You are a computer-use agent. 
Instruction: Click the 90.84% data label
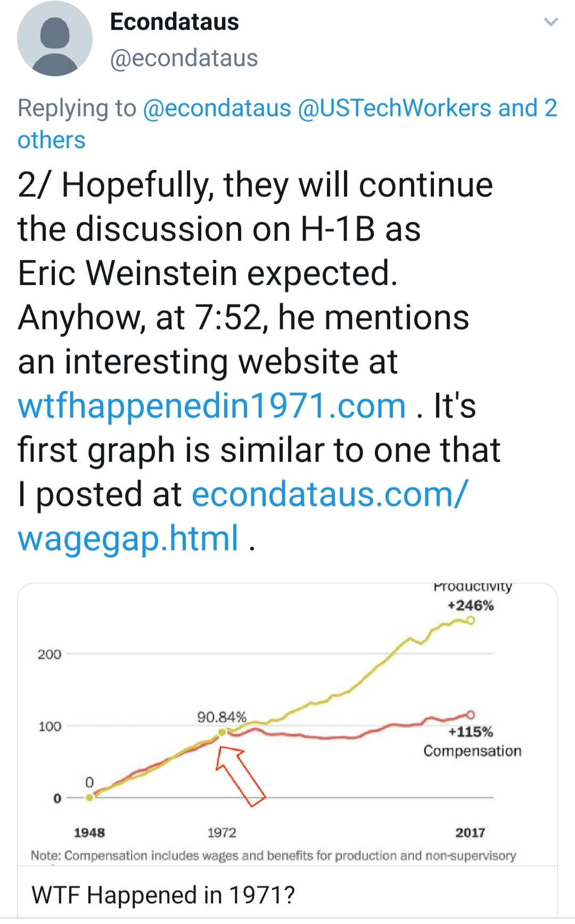click(x=221, y=717)
